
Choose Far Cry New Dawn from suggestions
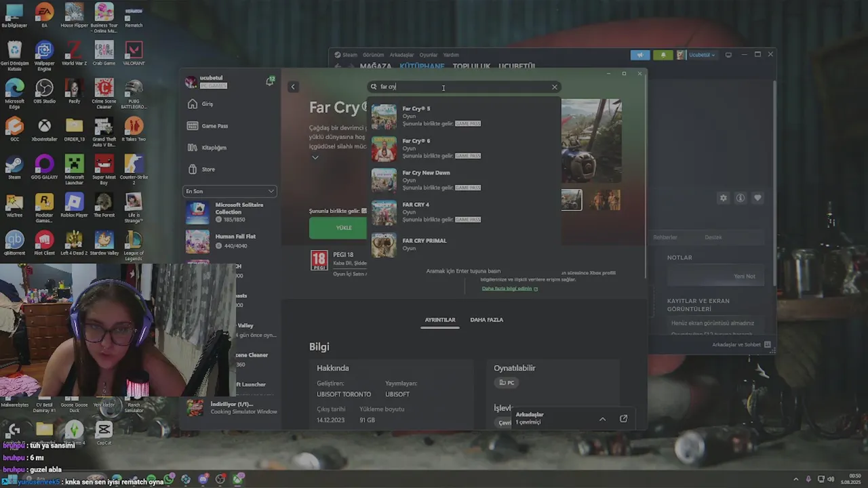click(465, 180)
